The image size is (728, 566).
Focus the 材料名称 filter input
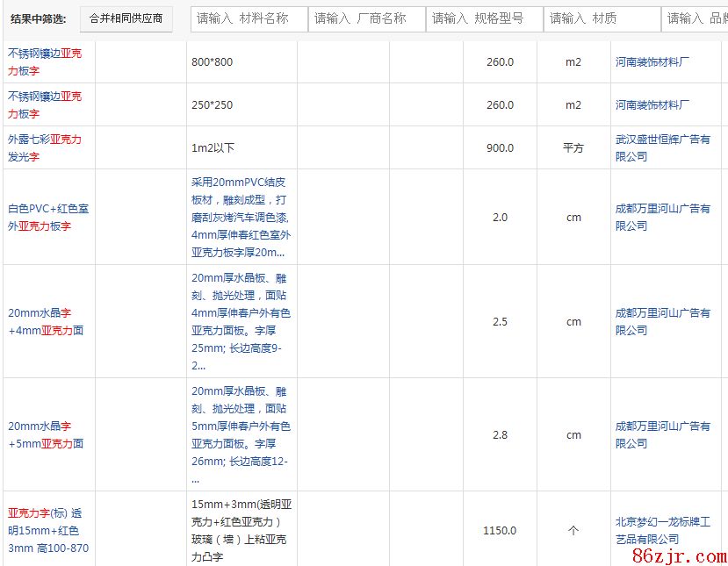(x=249, y=18)
